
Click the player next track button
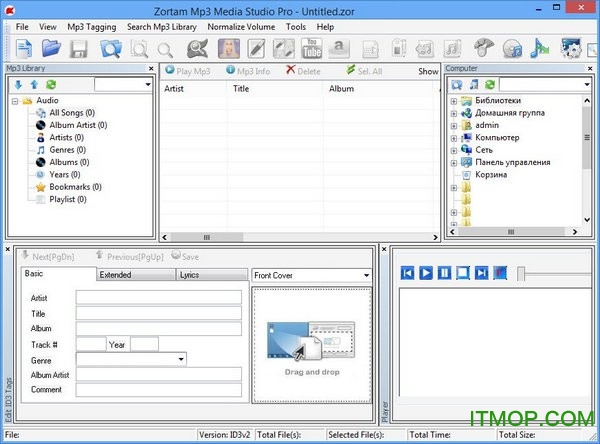click(x=481, y=273)
